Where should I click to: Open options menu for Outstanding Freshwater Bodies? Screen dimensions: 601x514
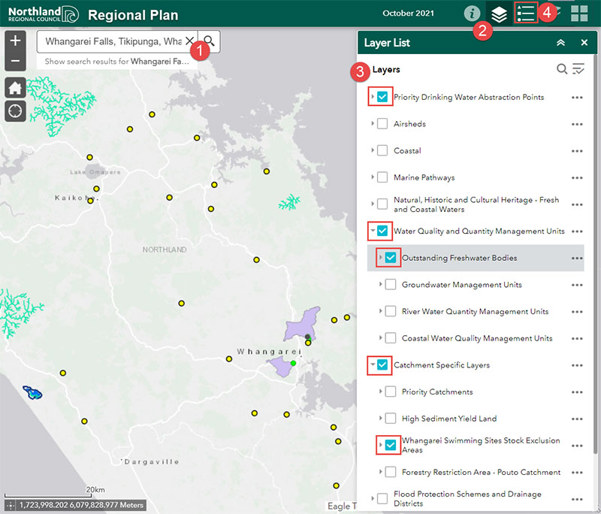click(x=577, y=258)
